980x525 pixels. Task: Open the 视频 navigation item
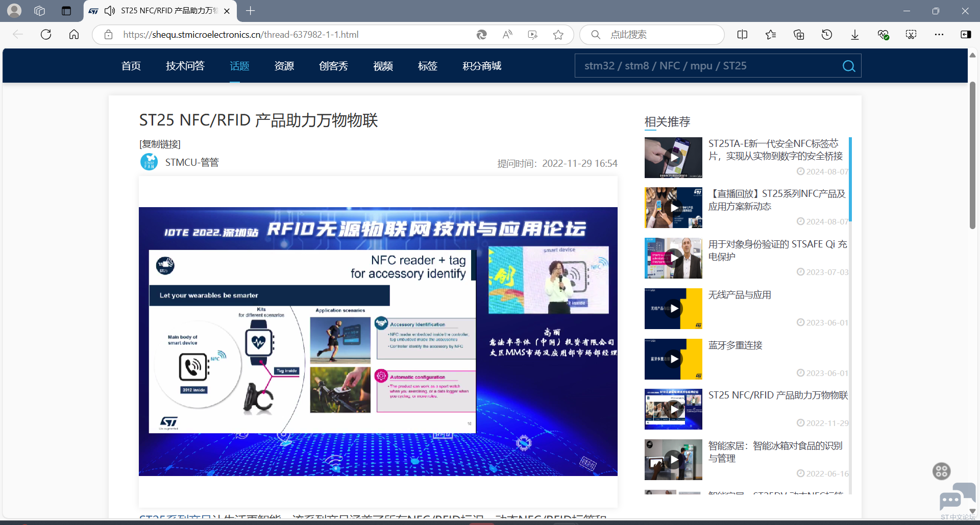click(383, 66)
